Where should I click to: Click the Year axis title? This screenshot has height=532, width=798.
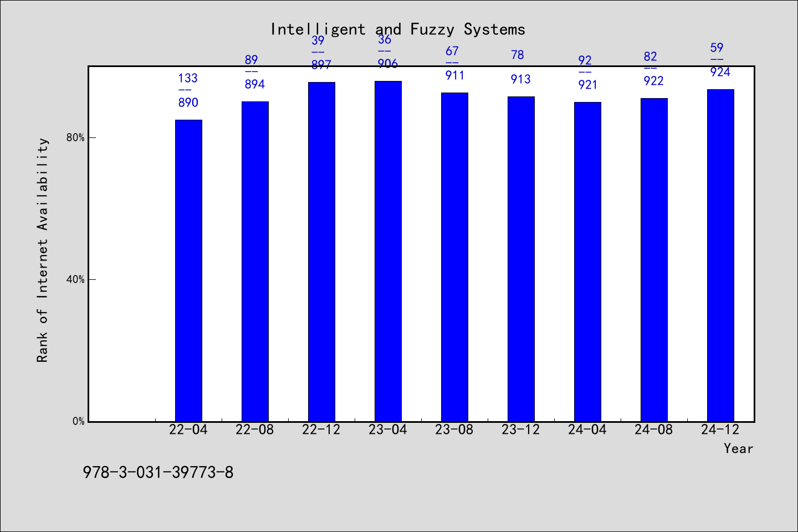(x=739, y=448)
